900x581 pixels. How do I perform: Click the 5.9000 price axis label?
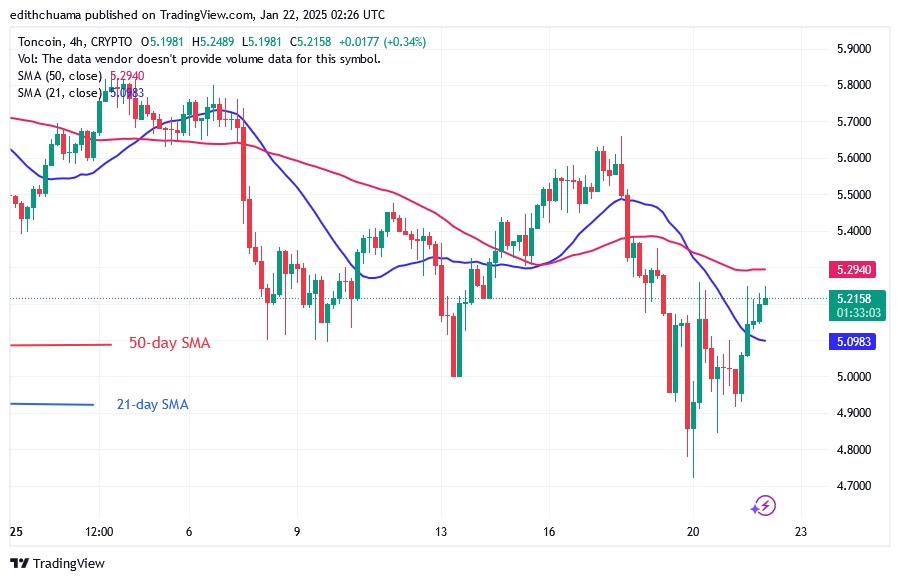[x=853, y=48]
